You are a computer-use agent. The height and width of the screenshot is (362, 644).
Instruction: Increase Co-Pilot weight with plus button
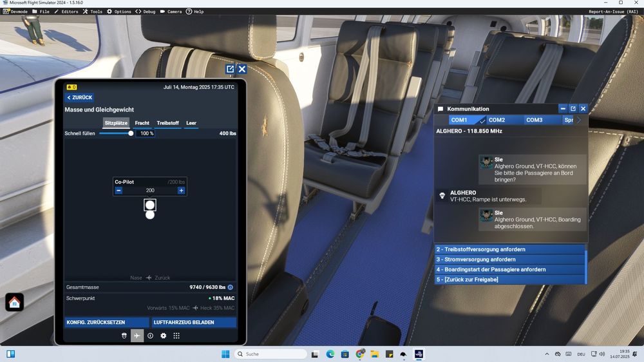pos(181,191)
